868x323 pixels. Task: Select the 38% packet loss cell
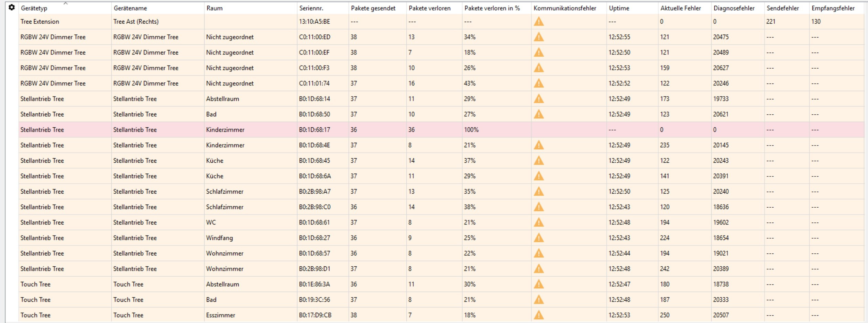(470, 207)
